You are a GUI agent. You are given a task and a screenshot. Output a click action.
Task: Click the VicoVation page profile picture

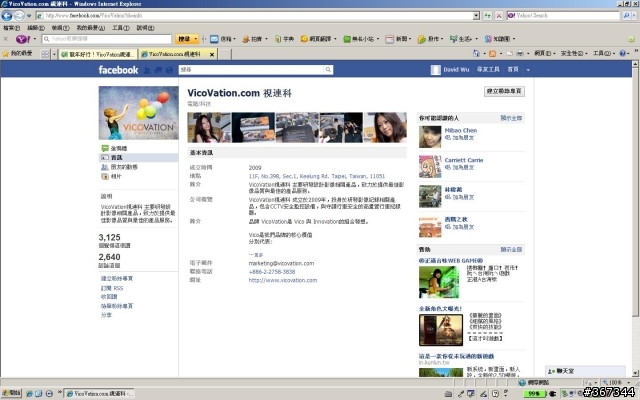[138, 113]
